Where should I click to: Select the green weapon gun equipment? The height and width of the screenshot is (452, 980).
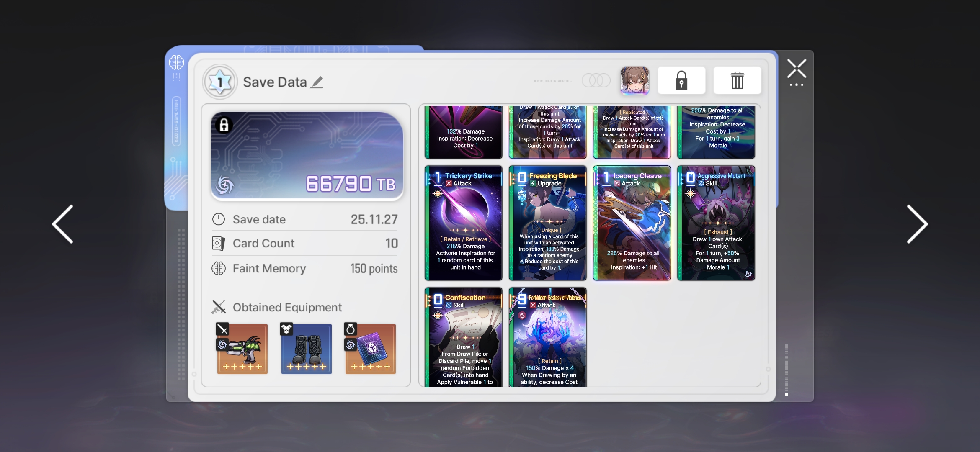click(x=242, y=349)
